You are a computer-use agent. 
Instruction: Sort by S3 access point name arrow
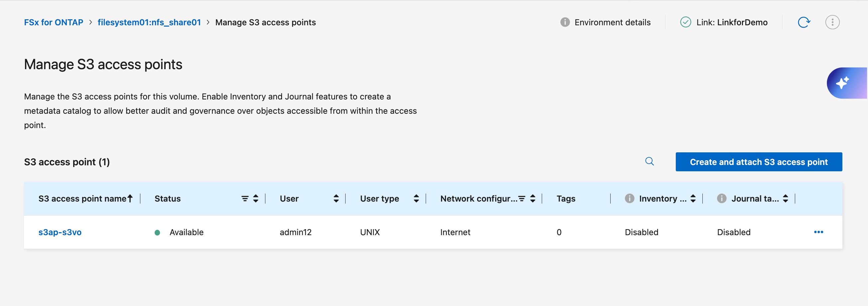(x=130, y=199)
